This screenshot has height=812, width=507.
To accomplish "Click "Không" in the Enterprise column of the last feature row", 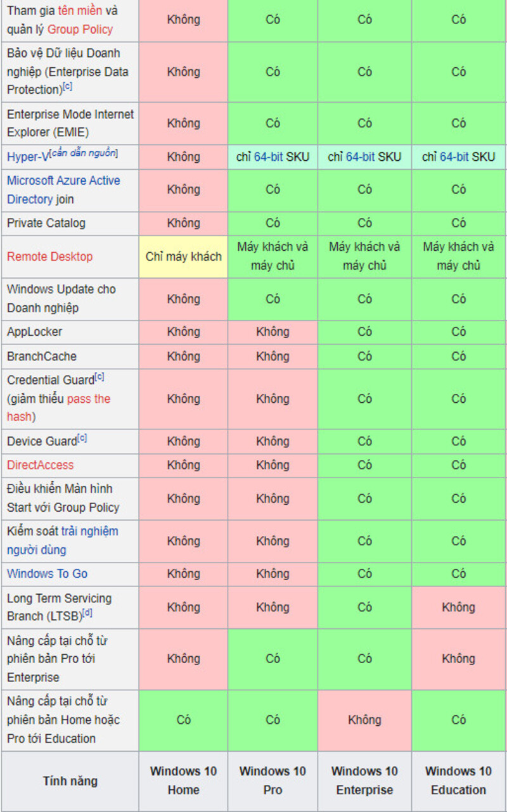I will (365, 720).
